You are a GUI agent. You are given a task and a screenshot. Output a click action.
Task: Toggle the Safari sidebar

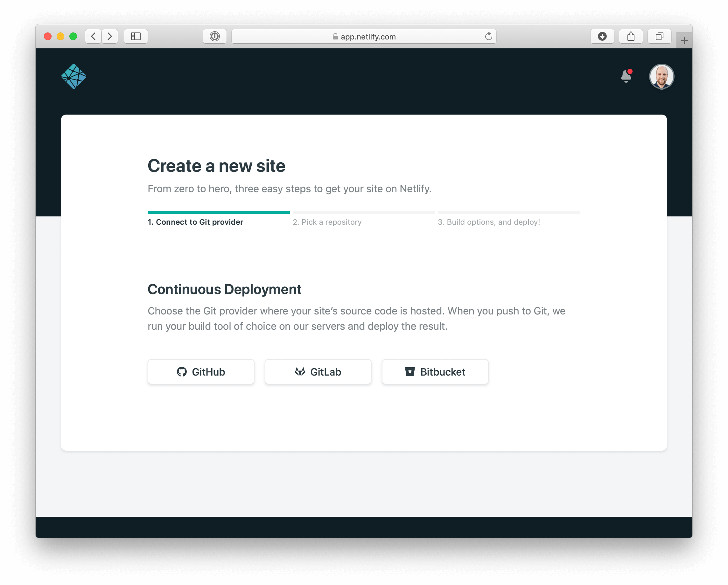136,36
